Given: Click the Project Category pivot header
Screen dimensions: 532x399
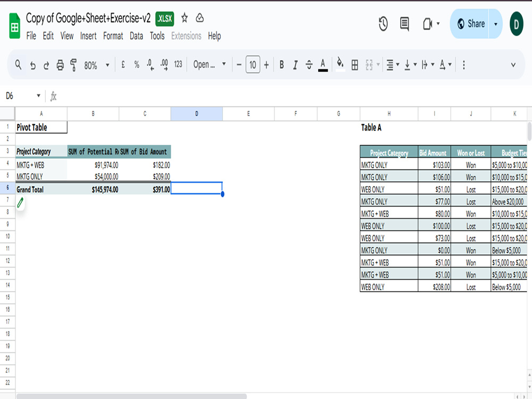Looking at the screenshot, I should click(x=41, y=152).
